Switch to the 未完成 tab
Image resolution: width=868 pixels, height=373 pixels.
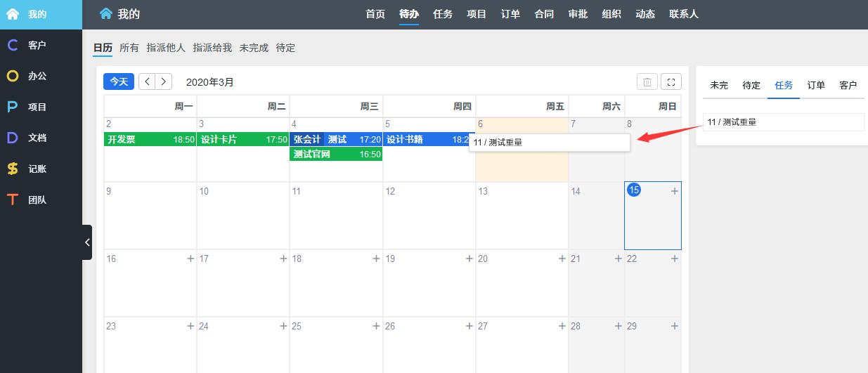click(x=254, y=48)
